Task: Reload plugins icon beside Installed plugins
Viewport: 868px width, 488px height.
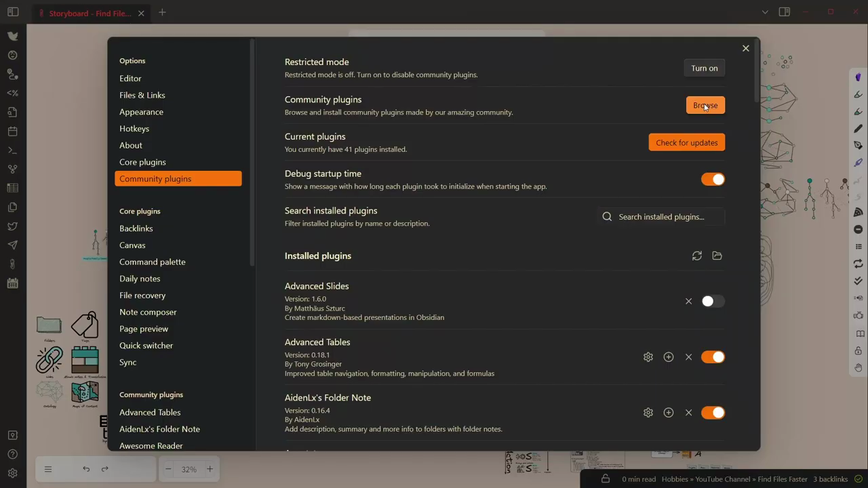Action: pos(696,256)
